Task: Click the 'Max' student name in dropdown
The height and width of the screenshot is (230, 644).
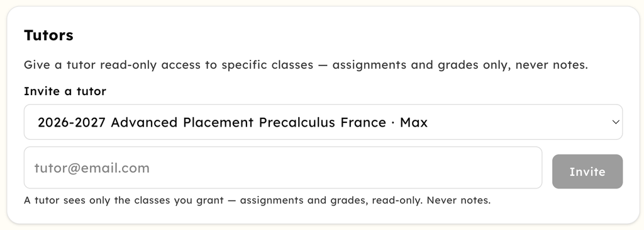Action: point(414,123)
